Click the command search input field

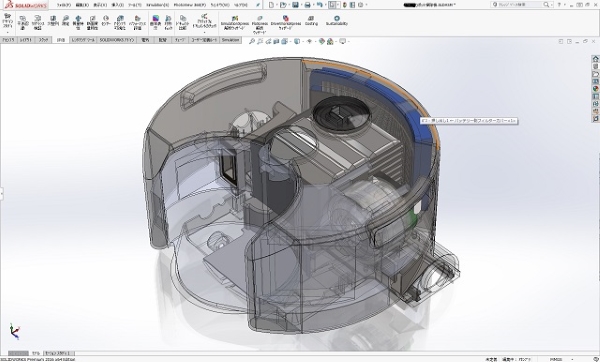click(521, 5)
